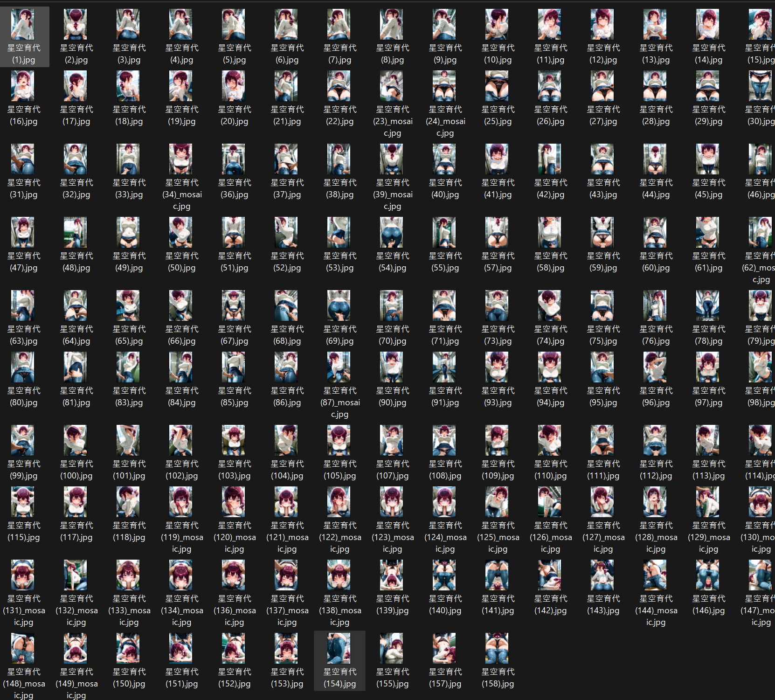Click the filename label 星空育代 (80).jpg
This screenshot has height=700, width=775.
point(24,396)
